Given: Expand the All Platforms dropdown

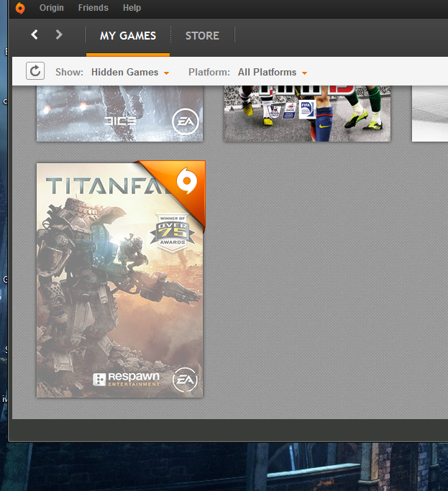Looking at the screenshot, I should point(273,73).
